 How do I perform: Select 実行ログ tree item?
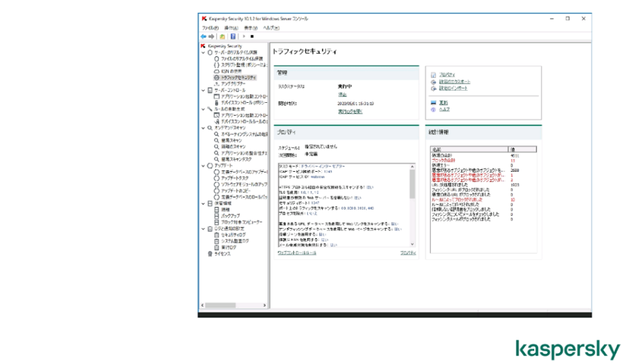tap(229, 248)
